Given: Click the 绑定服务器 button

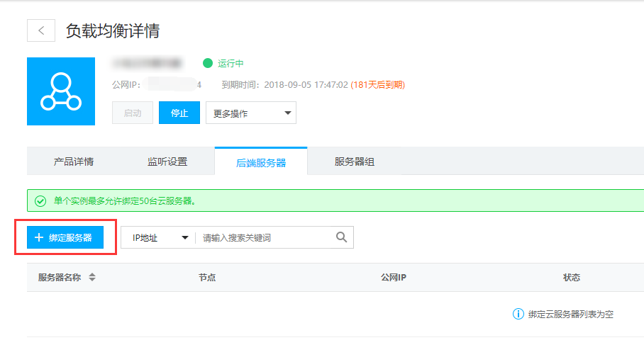Looking at the screenshot, I should pos(65,238).
